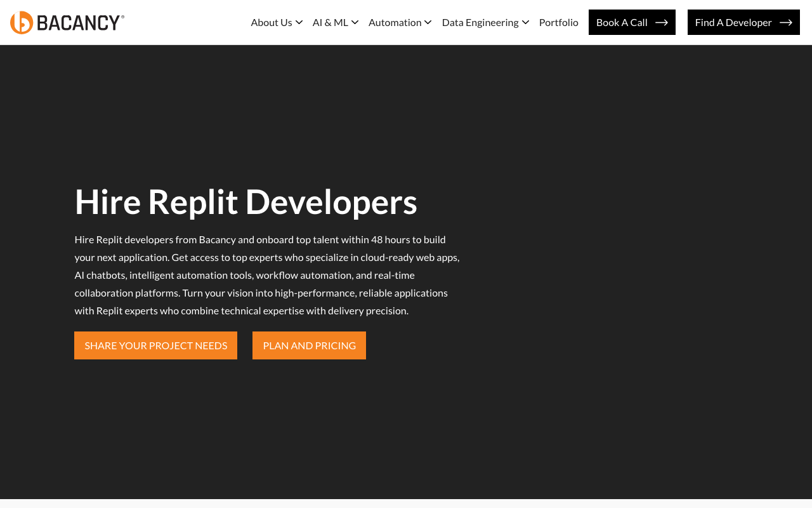Click the arrow icon in Book A Call

click(662, 22)
